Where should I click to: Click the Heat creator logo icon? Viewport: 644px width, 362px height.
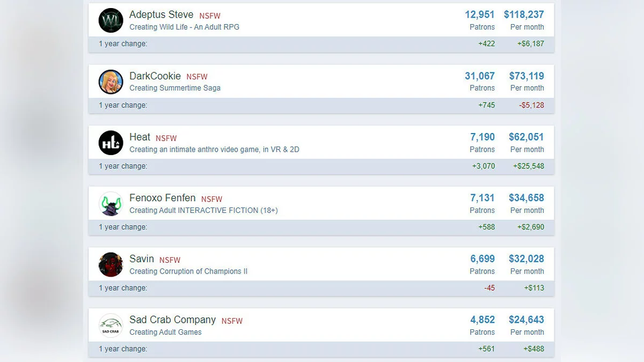[x=111, y=143]
